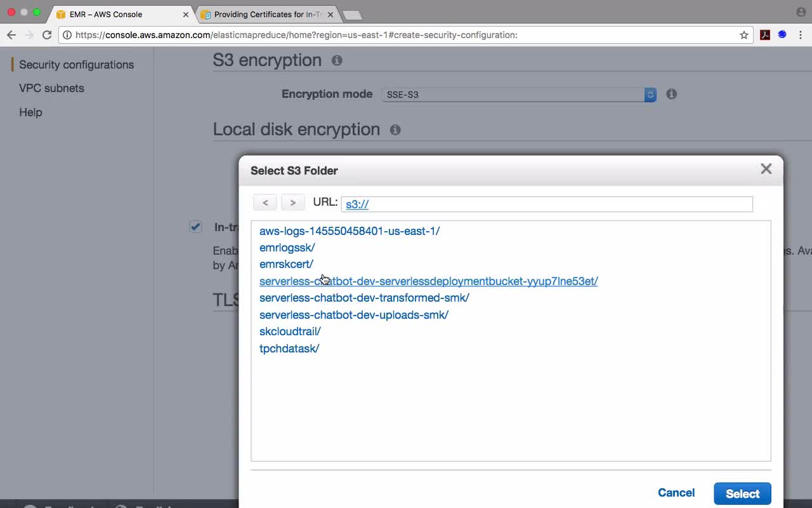
Task: Open the tpchdatask/ bucket folder
Action: 289,349
